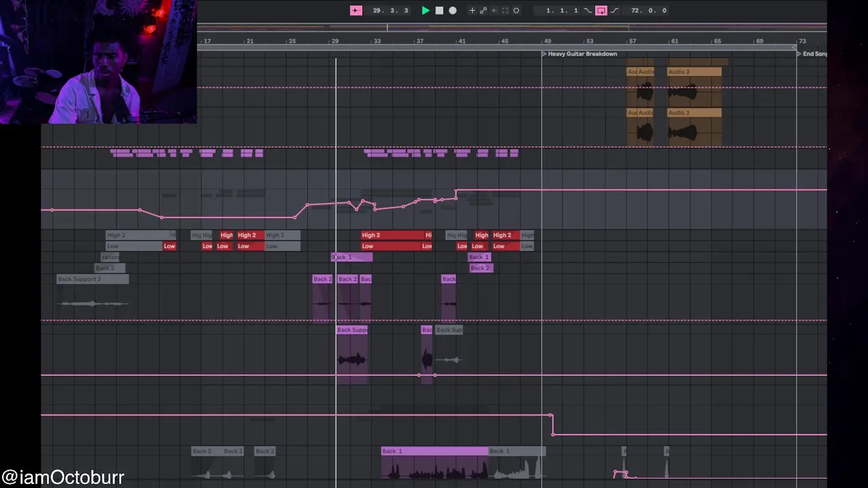Enable MIDI Arrangement Overdub plus icon

(473, 10)
